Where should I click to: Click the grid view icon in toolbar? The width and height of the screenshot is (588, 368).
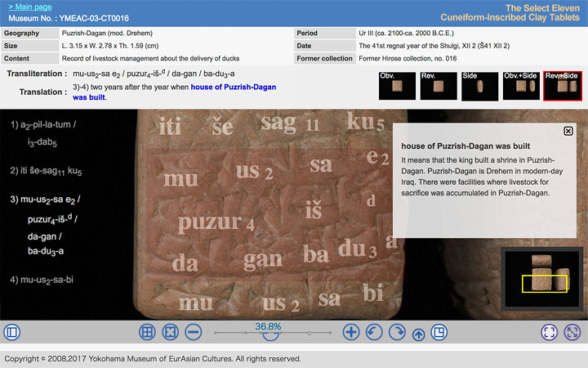tap(147, 332)
